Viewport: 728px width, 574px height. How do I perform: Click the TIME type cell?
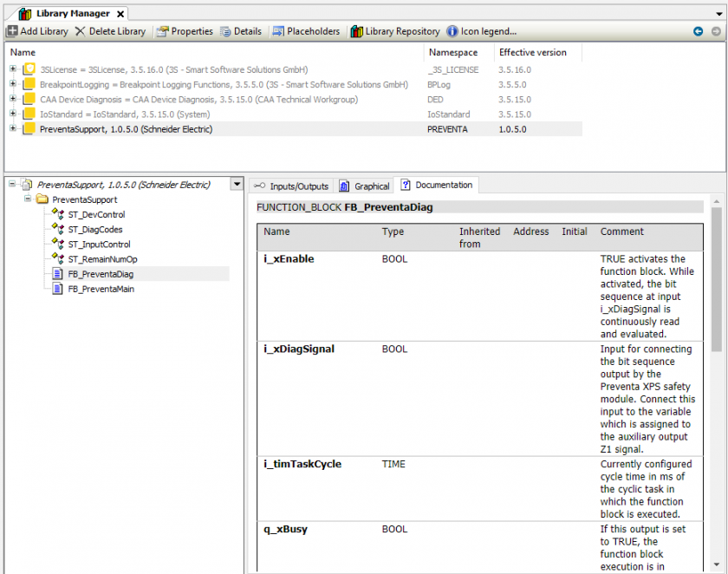click(x=393, y=464)
